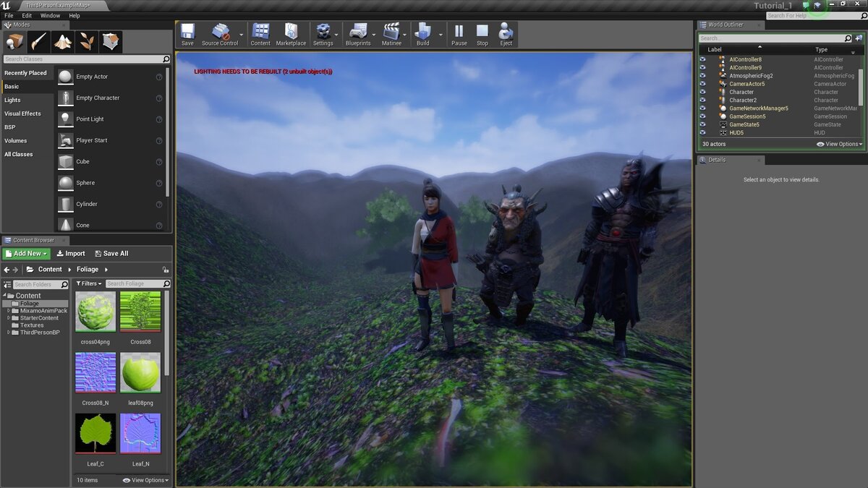Toggle visibility of CameraActor5
Screen dimensions: 868x488
[x=702, y=84]
